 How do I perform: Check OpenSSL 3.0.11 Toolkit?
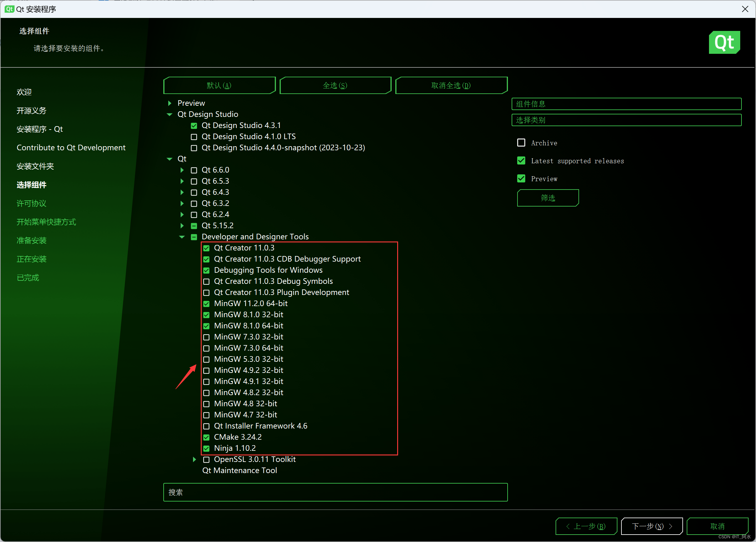coord(206,460)
